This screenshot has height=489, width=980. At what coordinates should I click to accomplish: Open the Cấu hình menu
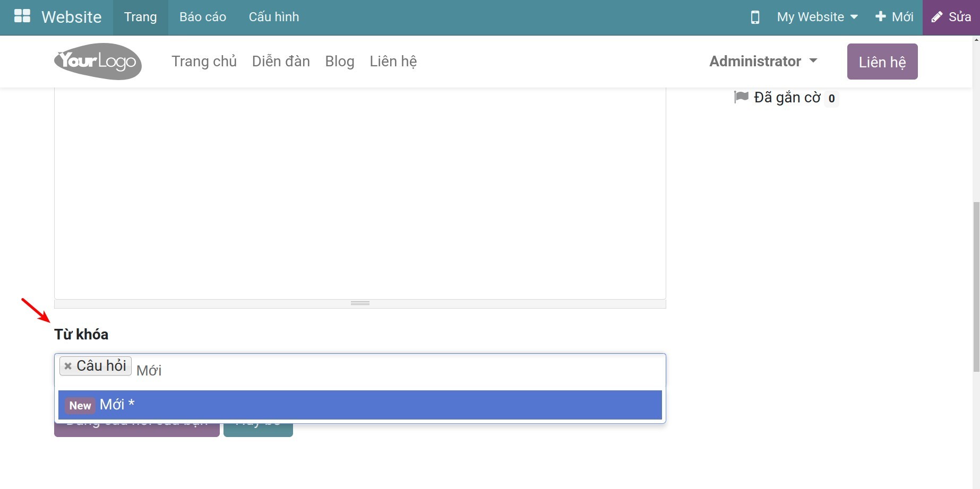tap(274, 17)
